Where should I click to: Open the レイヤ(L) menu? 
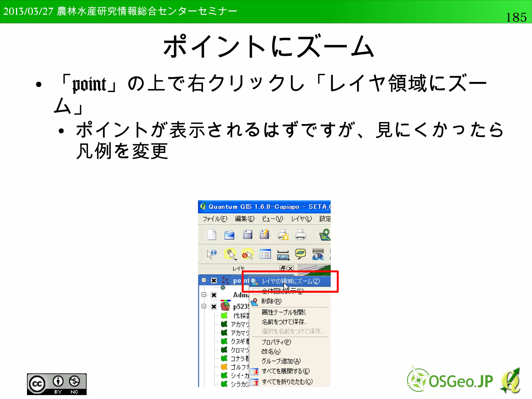click(301, 219)
